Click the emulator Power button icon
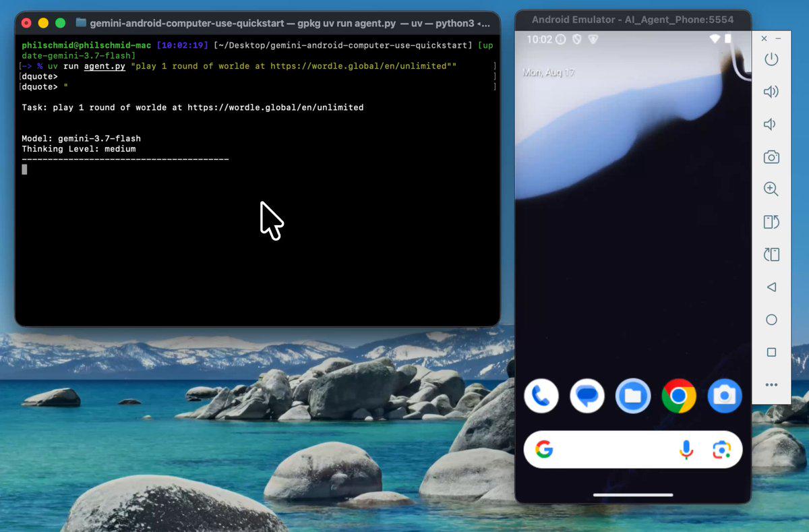The width and height of the screenshot is (809, 532). [771, 59]
